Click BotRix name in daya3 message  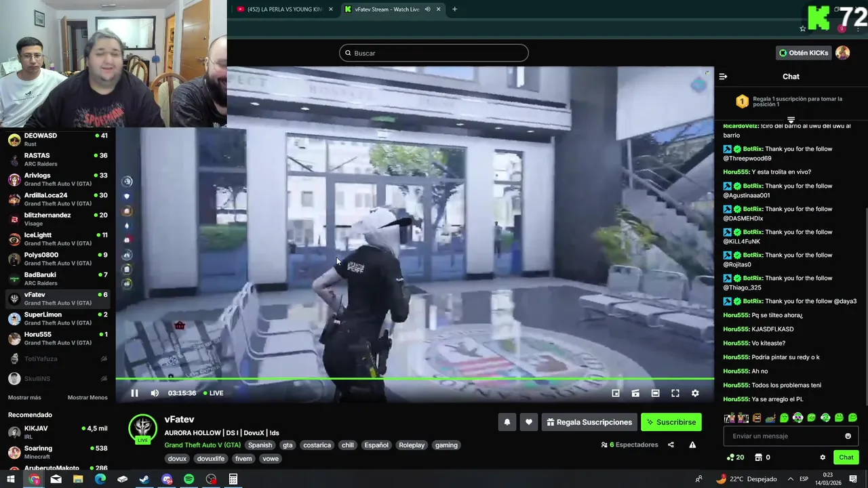coord(753,301)
